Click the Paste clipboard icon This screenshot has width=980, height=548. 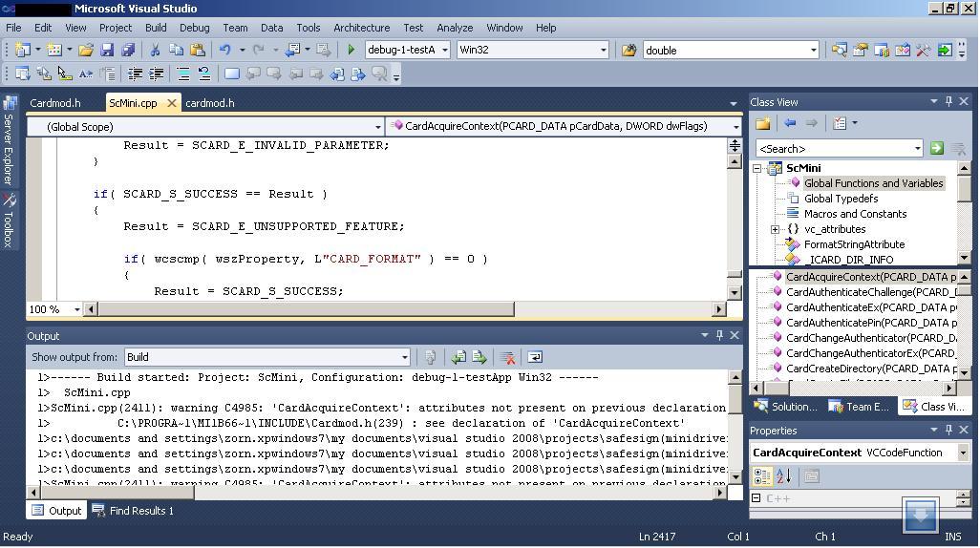click(198, 50)
